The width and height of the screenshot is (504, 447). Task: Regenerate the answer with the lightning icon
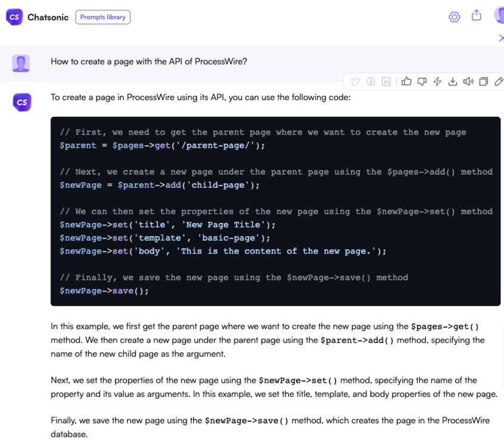[437, 82]
